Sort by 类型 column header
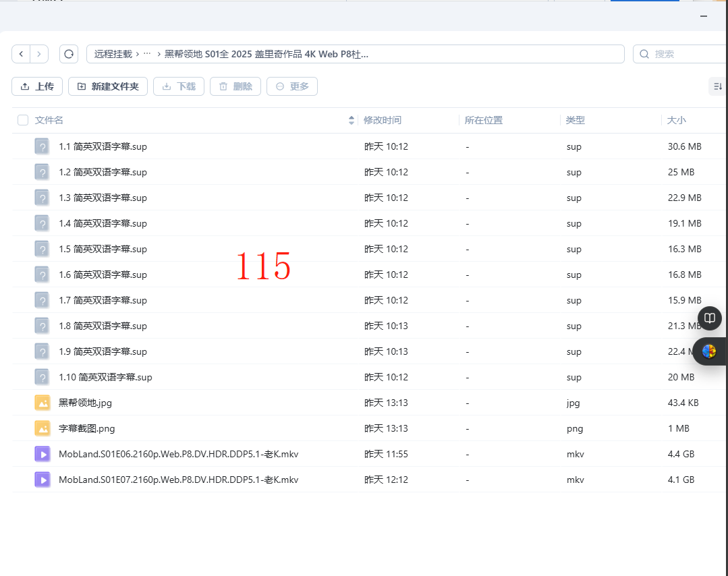The width and height of the screenshot is (728, 576). 575,120
